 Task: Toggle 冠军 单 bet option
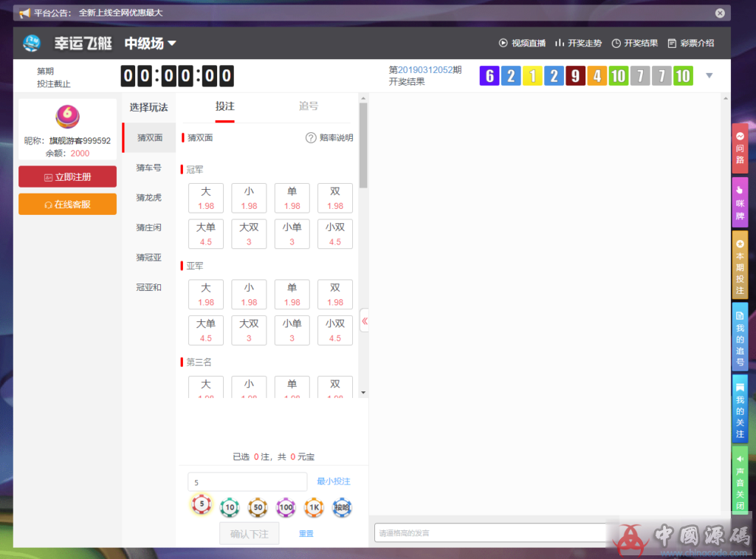[292, 198]
